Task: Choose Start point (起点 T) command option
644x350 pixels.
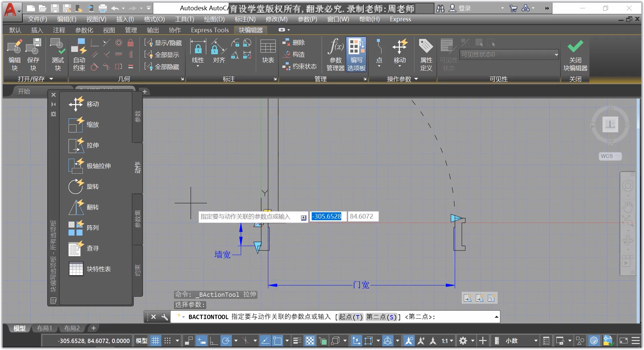Action: (x=351, y=317)
